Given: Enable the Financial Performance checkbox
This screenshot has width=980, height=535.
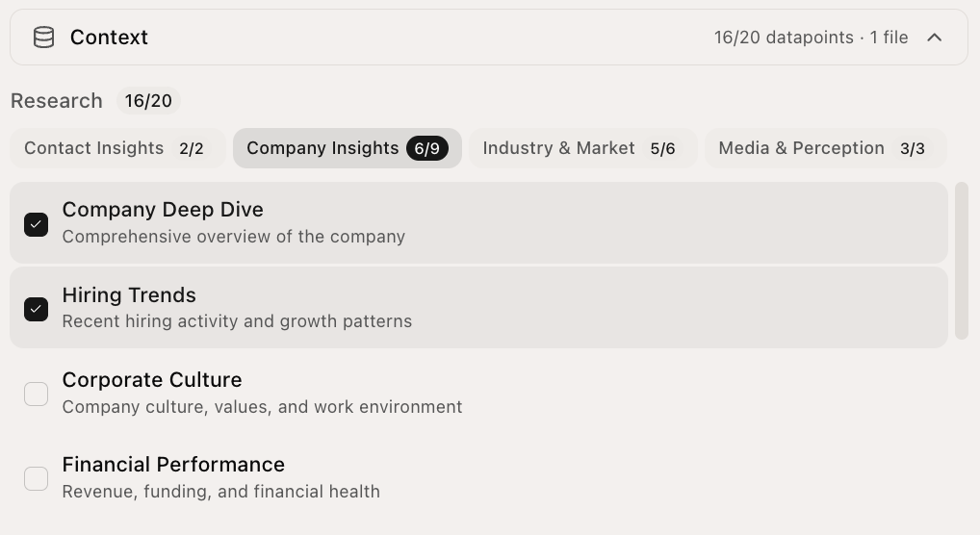Looking at the screenshot, I should pyautogui.click(x=37, y=479).
